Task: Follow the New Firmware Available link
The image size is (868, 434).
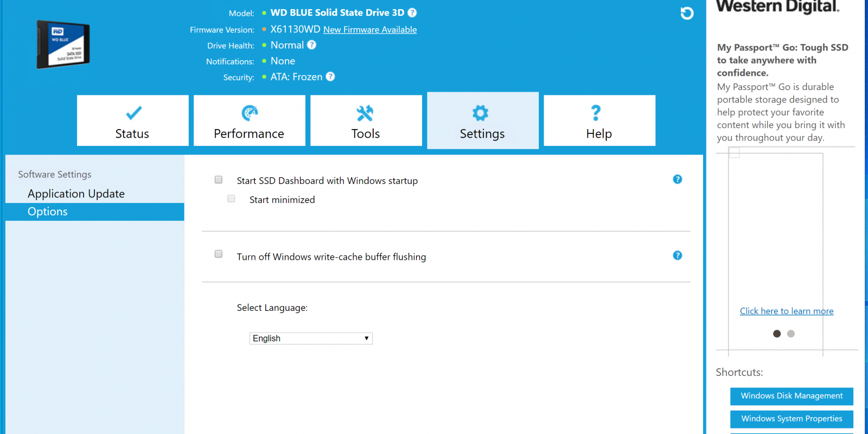Action: click(370, 30)
